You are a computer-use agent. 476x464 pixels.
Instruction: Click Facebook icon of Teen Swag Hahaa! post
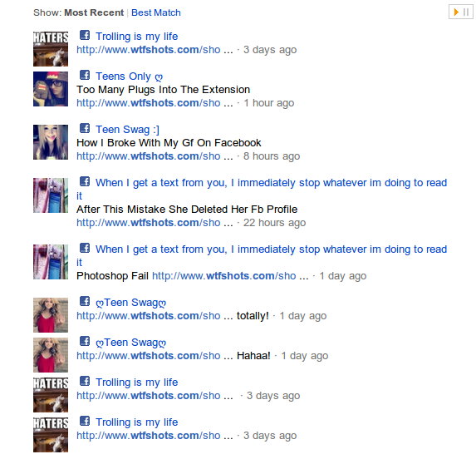[x=85, y=341]
